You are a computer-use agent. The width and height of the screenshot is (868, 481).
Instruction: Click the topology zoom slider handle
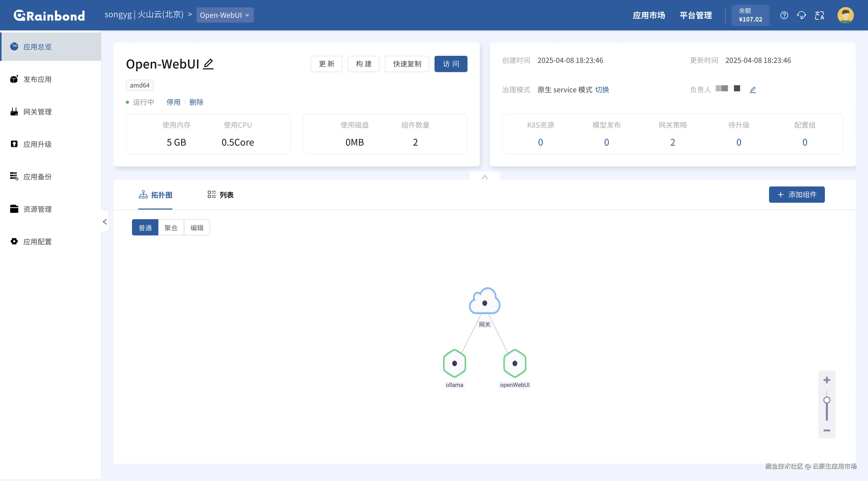click(827, 400)
